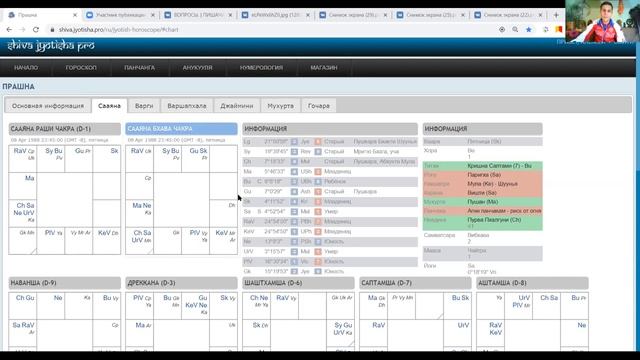
Task: Open the ГОРОСКОП menu item
Action: [x=81, y=68]
